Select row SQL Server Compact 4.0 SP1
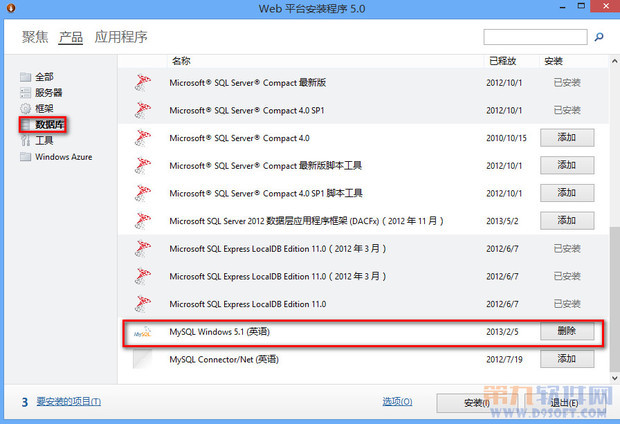This screenshot has height=424, width=620. [x=363, y=110]
